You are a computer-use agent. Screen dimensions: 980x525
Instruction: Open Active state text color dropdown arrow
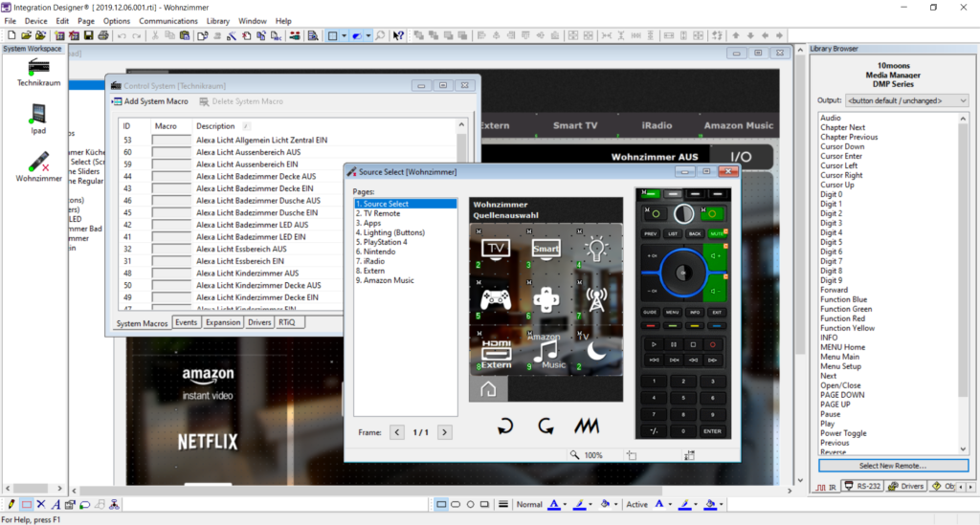pos(670,504)
